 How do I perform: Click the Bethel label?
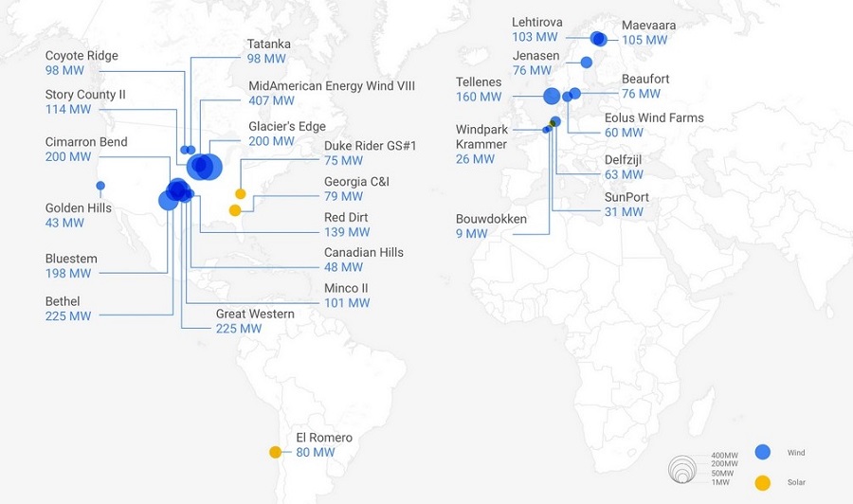click(63, 301)
